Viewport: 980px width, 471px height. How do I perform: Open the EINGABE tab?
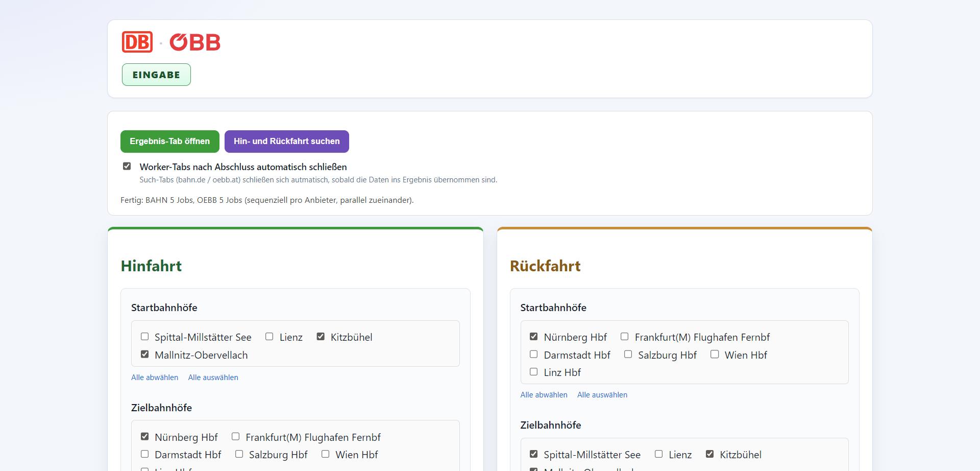[x=156, y=75]
